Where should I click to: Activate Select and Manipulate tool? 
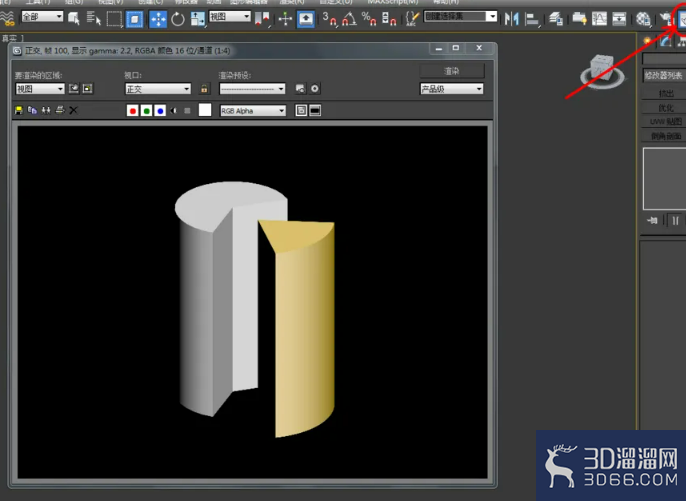pyautogui.click(x=285, y=19)
